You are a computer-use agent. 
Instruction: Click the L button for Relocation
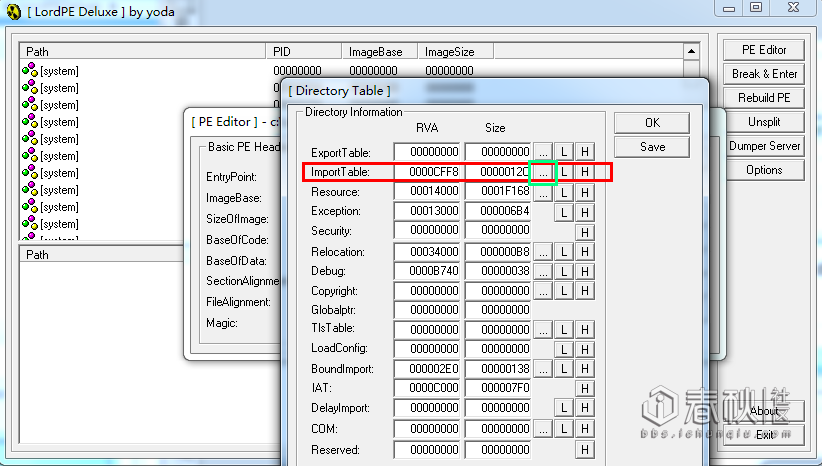click(564, 252)
